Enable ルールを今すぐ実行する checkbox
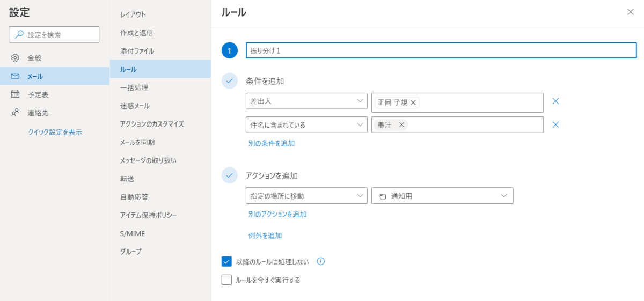This screenshot has height=301, width=644. tap(226, 280)
